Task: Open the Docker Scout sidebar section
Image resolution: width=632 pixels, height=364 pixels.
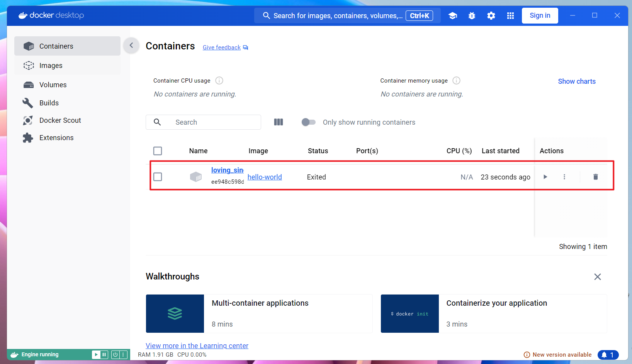Action: click(67, 120)
